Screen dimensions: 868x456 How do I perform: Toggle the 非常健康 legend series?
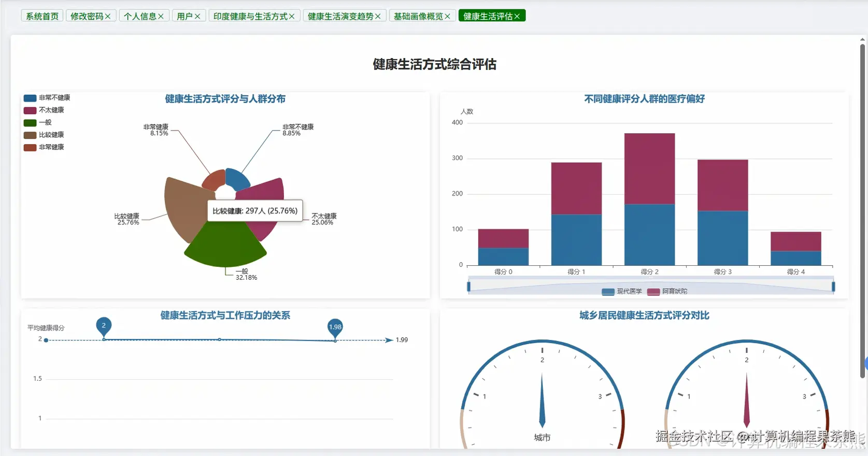[44, 148]
